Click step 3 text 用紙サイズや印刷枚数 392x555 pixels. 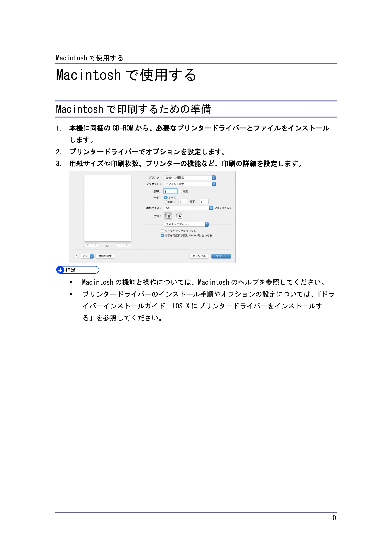pyautogui.click(x=186, y=164)
